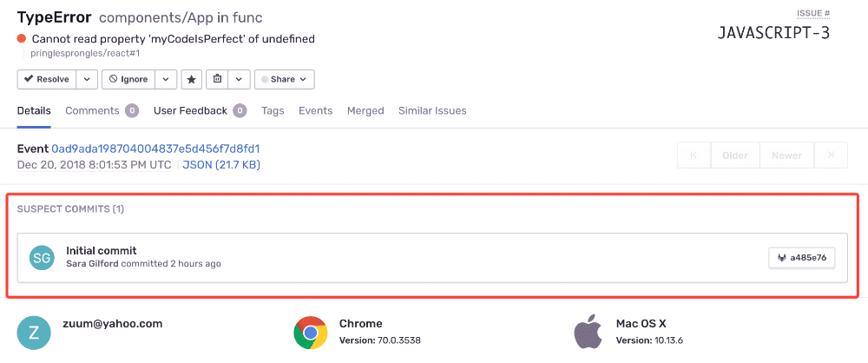Expand the Resolve options dropdown arrow
868x363 pixels.
(x=87, y=79)
